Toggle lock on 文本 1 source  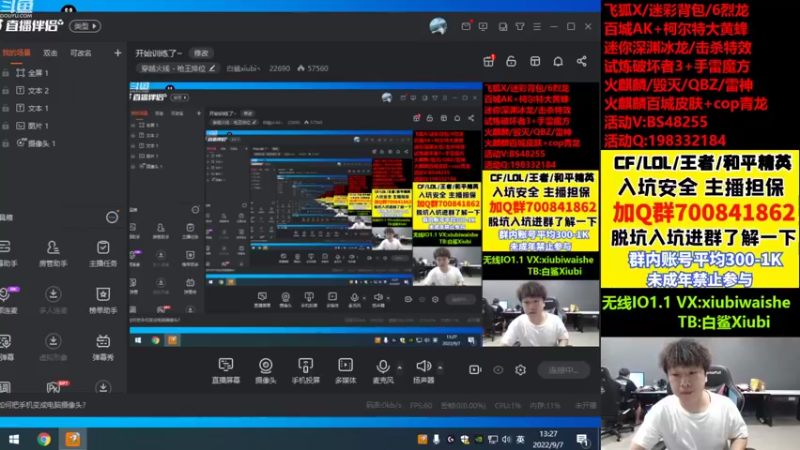pyautogui.click(x=5, y=108)
